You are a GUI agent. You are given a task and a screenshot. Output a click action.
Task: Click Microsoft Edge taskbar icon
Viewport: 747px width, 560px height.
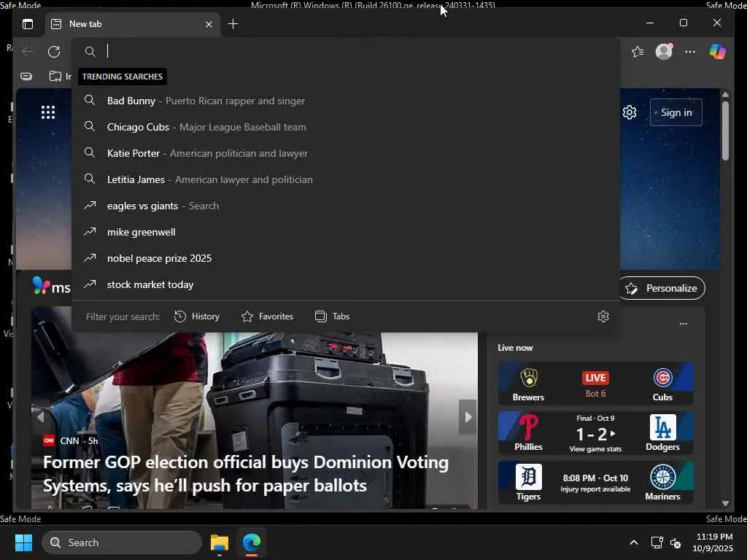252,542
